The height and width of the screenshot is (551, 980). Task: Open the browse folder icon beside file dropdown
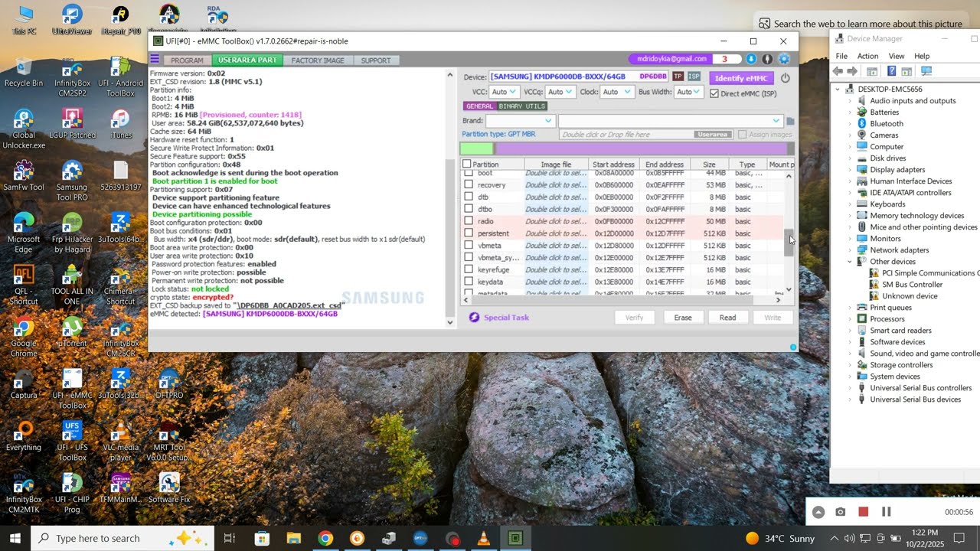click(x=790, y=121)
